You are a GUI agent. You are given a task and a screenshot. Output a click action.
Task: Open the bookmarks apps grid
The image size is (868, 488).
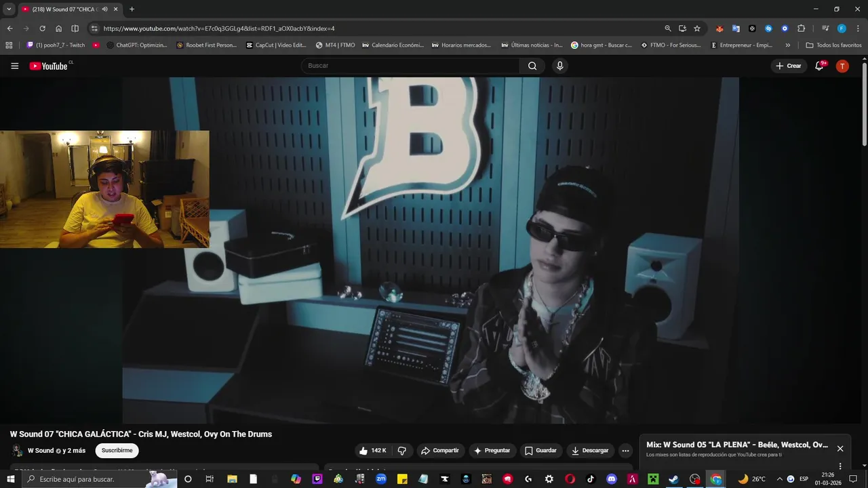(x=9, y=45)
